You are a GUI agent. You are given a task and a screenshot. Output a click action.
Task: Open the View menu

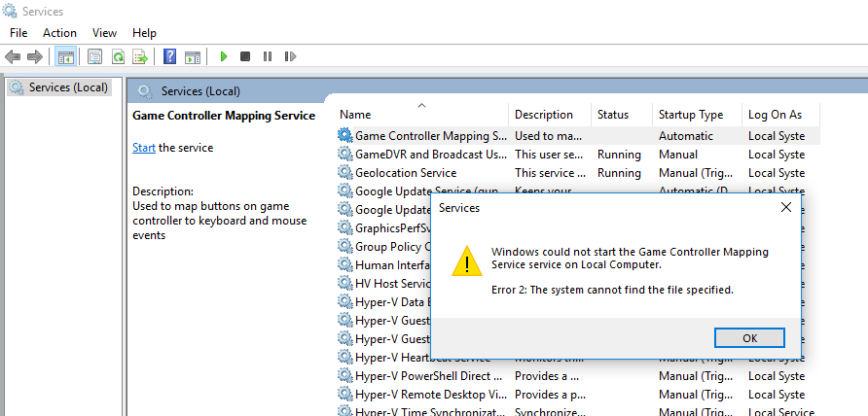pyautogui.click(x=104, y=33)
